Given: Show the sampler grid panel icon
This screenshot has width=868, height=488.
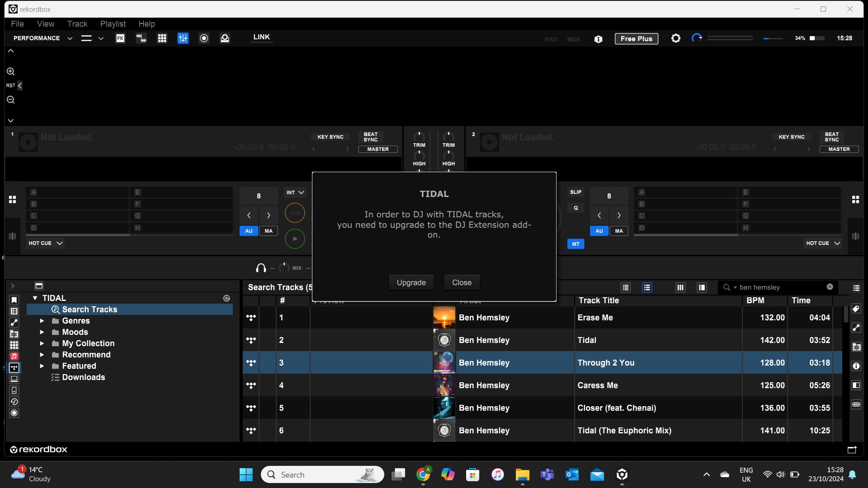Looking at the screenshot, I should [x=162, y=38].
